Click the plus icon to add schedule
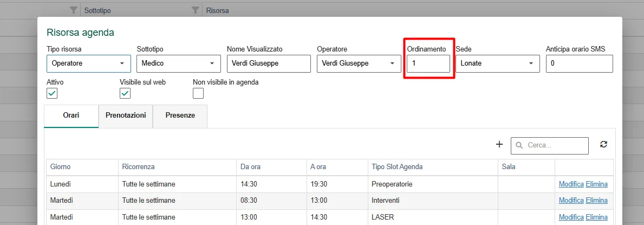Viewport: 644px width, 225px height. 499,144
